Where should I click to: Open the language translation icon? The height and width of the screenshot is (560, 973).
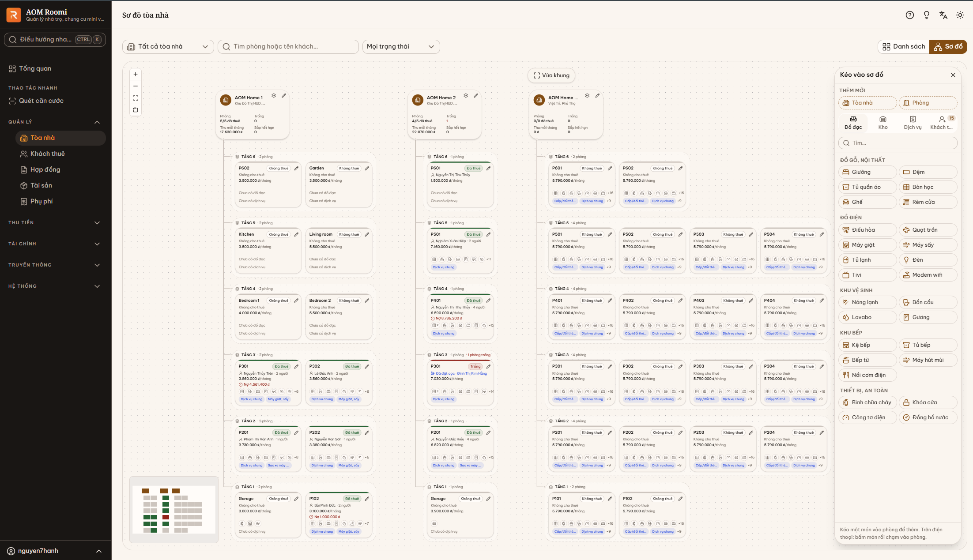(943, 15)
